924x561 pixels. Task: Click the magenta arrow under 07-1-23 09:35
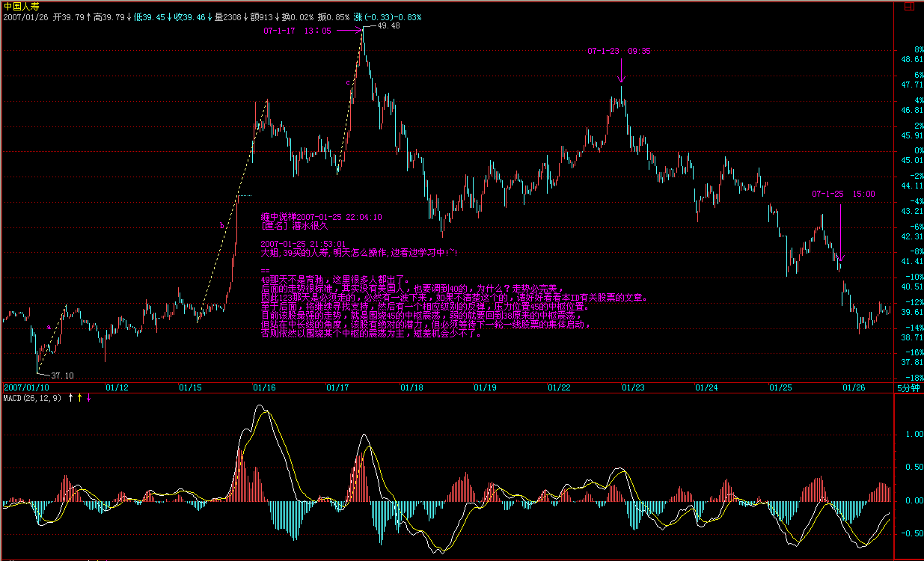tap(621, 71)
